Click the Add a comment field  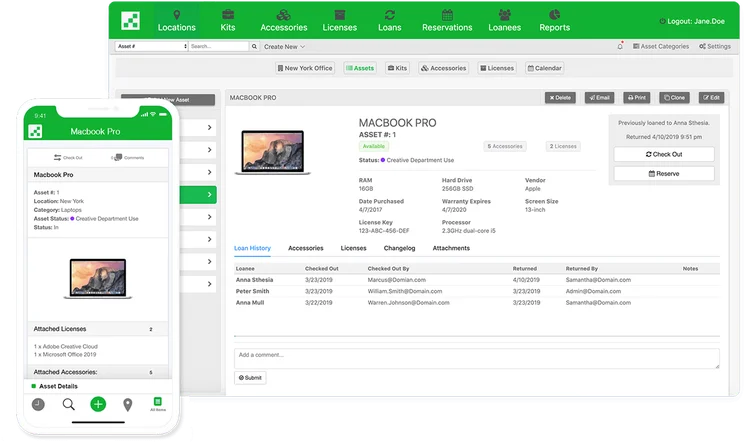[477, 359]
